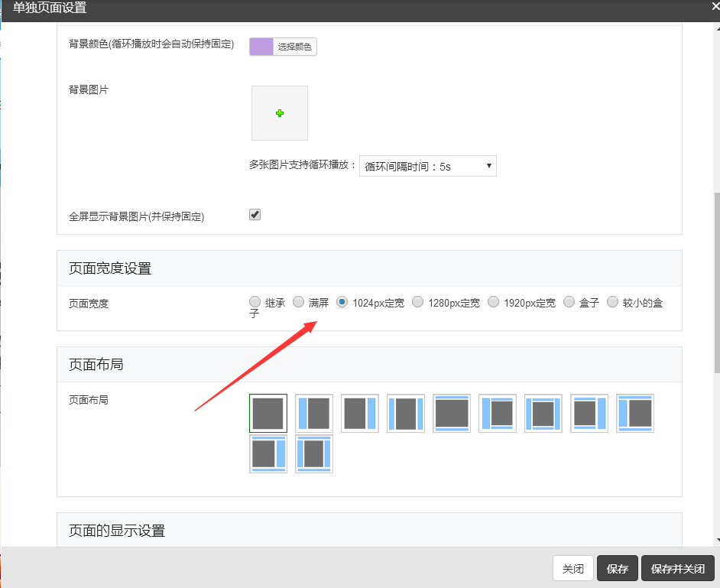Choose layout with full-width top/bottom bars and right sidebar

[x=268, y=454]
